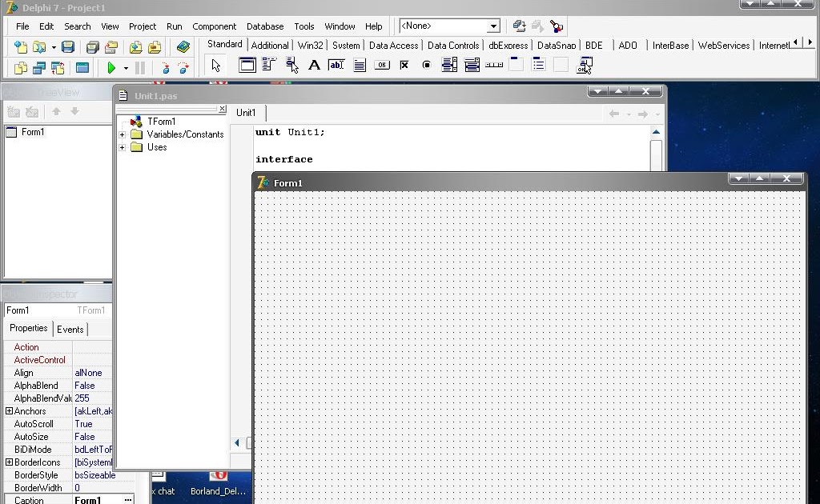820x504 pixels.
Task: Switch to the Win32 palette tab
Action: [x=311, y=46]
